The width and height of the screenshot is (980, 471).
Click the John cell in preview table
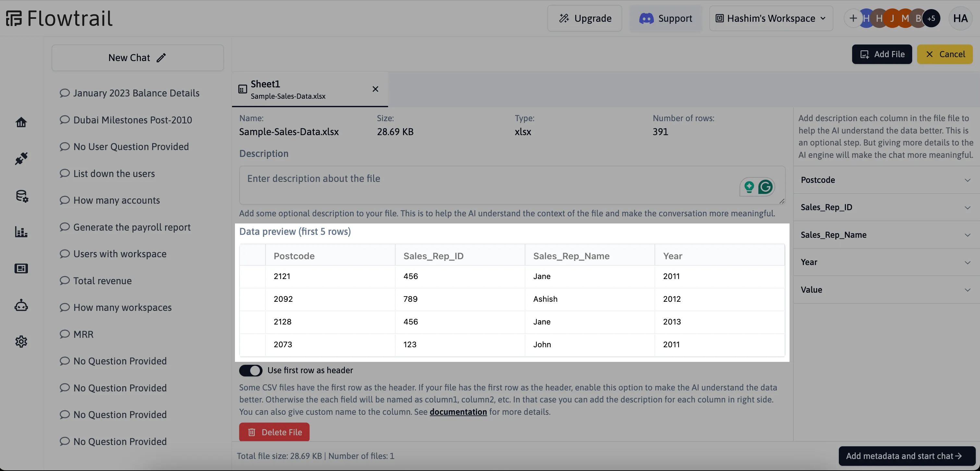(x=590, y=344)
